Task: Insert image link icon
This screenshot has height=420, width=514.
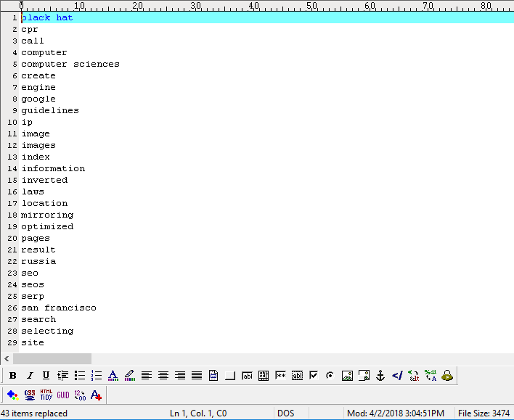Action: pos(364,376)
